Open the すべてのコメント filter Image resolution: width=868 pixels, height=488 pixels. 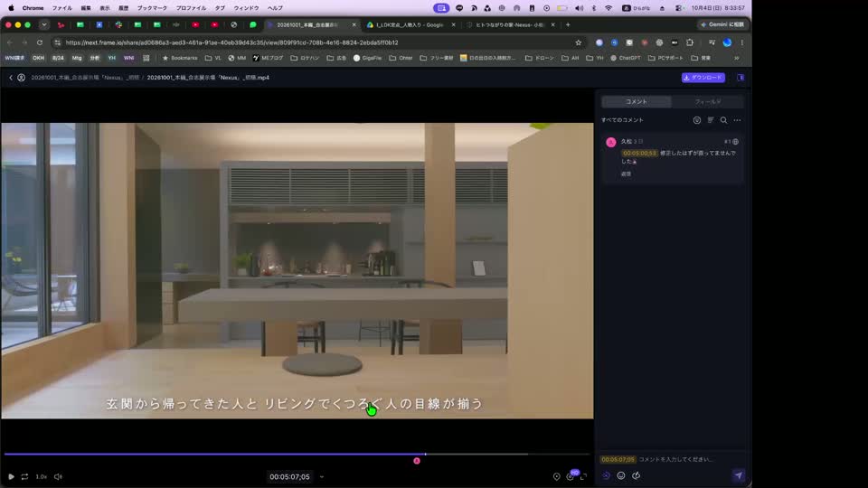(622, 120)
